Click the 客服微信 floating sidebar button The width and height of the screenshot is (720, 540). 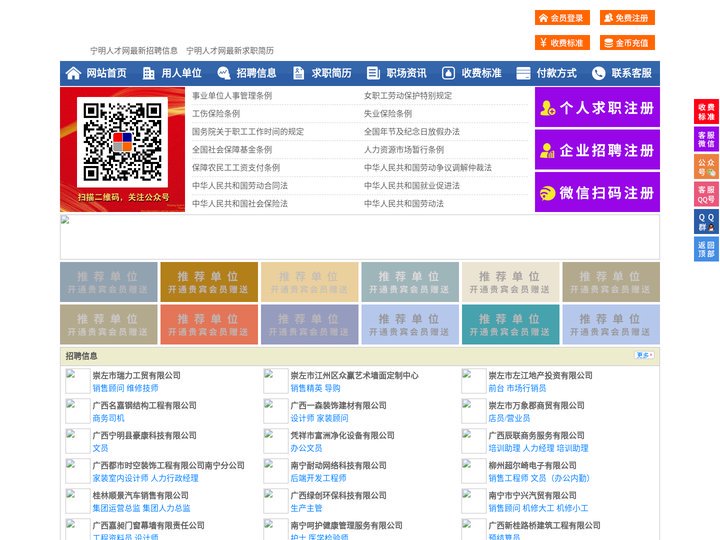[706, 139]
